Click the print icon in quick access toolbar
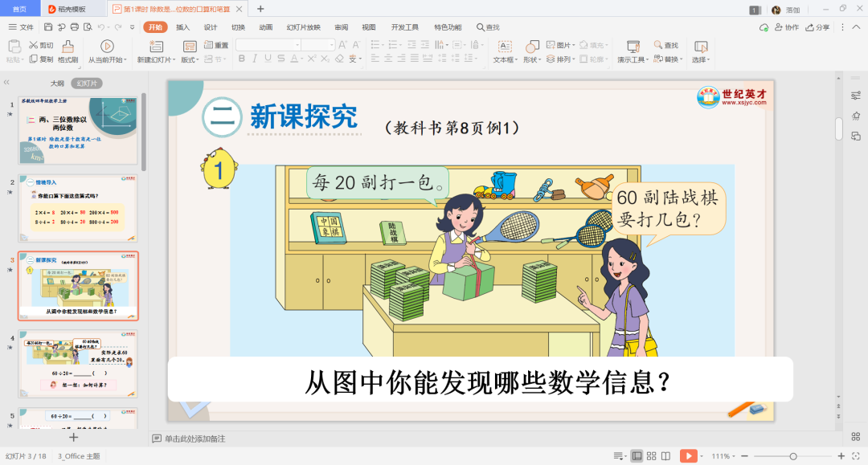This screenshot has height=465, width=868. (74, 27)
